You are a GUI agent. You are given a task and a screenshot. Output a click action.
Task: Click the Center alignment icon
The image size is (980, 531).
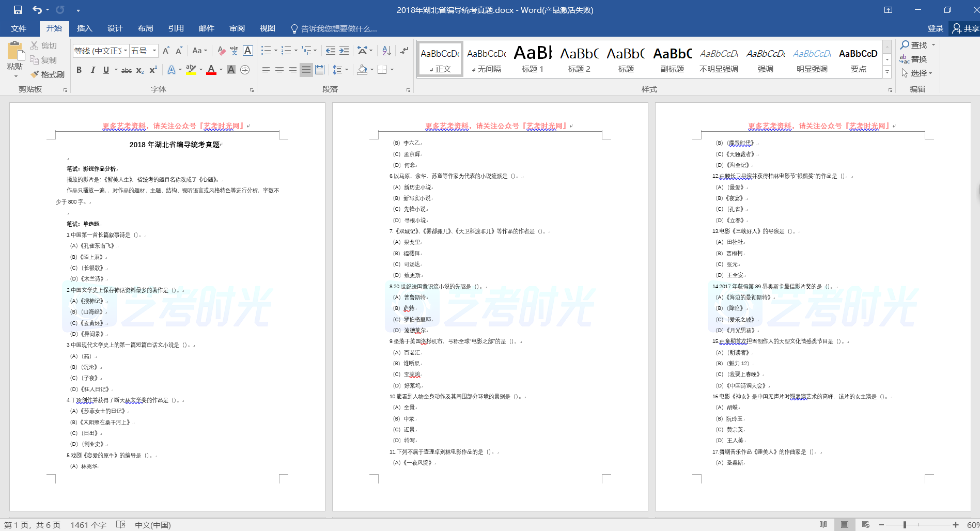click(279, 70)
